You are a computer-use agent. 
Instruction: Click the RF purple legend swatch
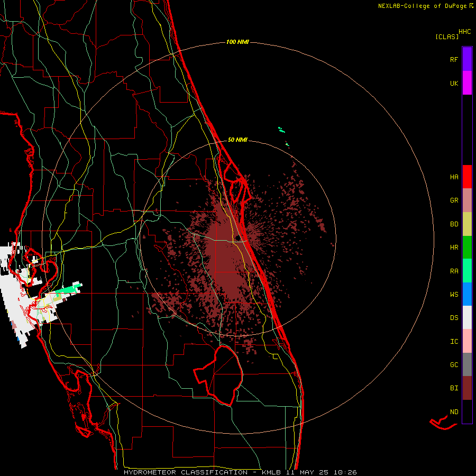(467, 59)
